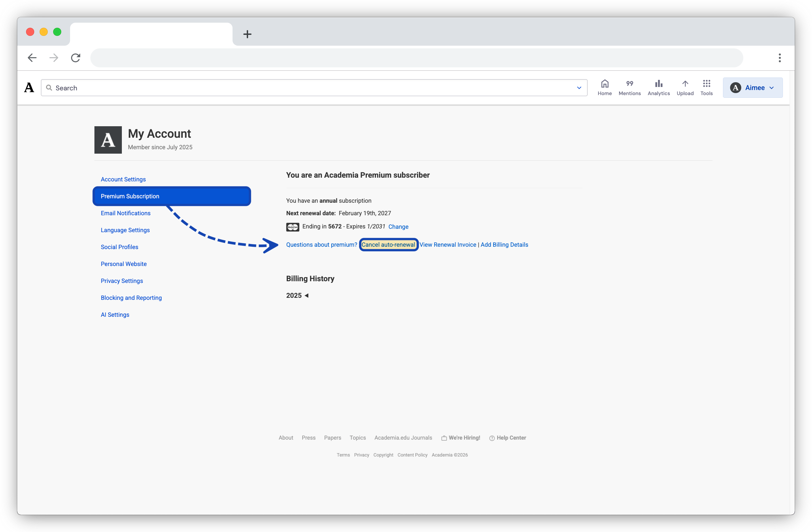812x532 pixels.
Task: Click Papers footer link
Action: [x=332, y=438]
